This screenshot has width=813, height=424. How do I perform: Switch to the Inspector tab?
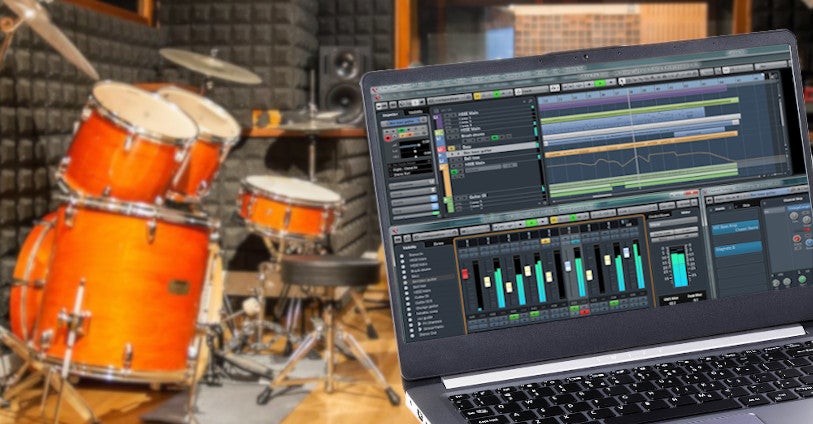390,115
